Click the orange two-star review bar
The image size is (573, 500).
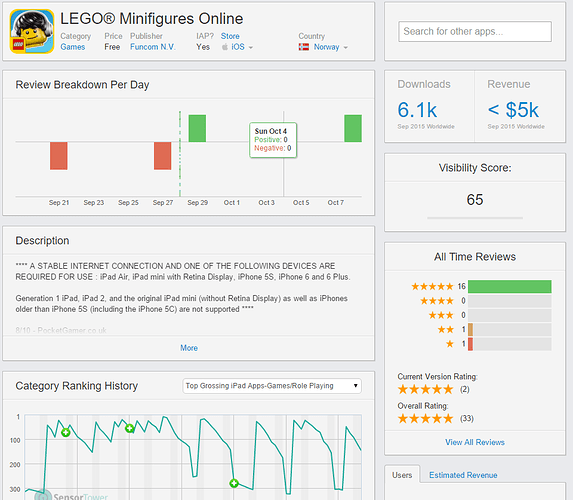click(x=470, y=330)
